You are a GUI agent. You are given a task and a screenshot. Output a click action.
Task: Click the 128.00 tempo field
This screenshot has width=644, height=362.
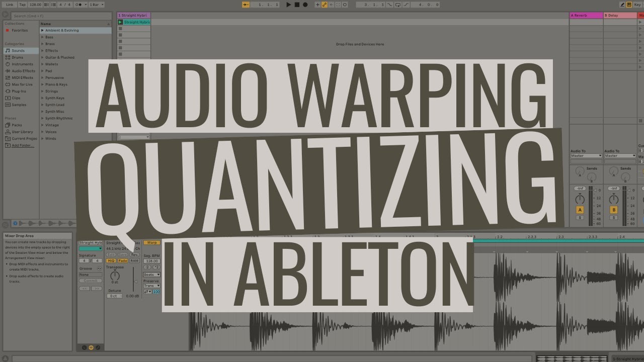click(36, 5)
